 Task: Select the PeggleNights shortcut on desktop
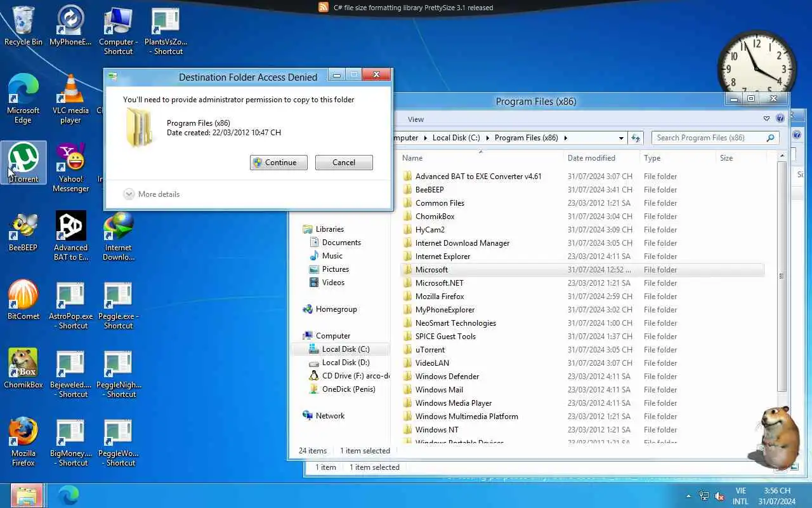[x=118, y=373]
